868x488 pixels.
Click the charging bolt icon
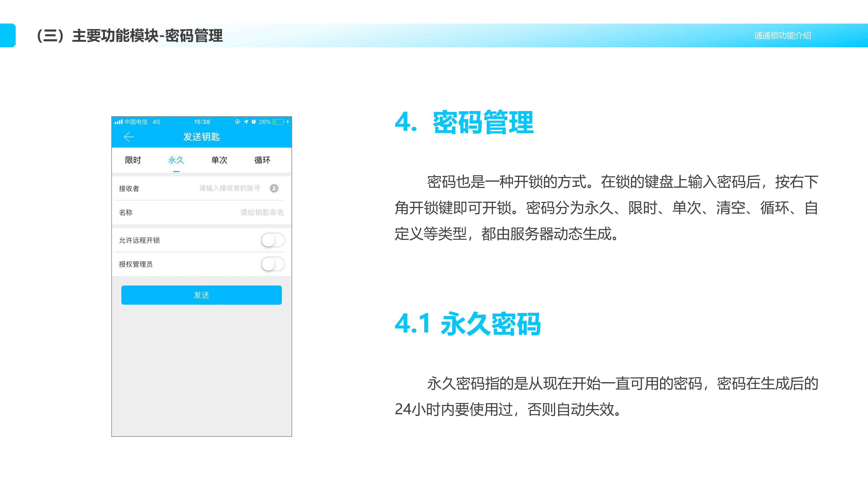(288, 122)
